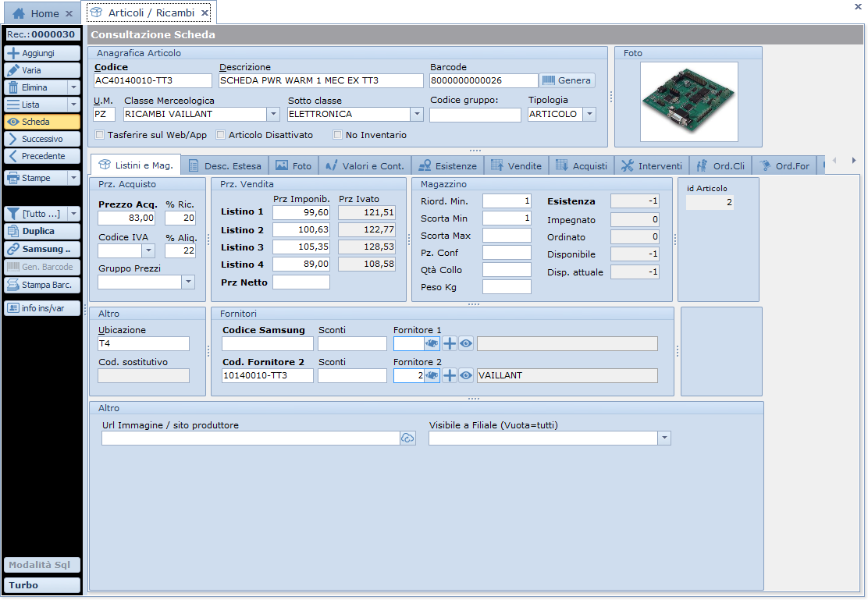
Task: Expand Tutto filter dropdown arrow
Action: [x=73, y=214]
